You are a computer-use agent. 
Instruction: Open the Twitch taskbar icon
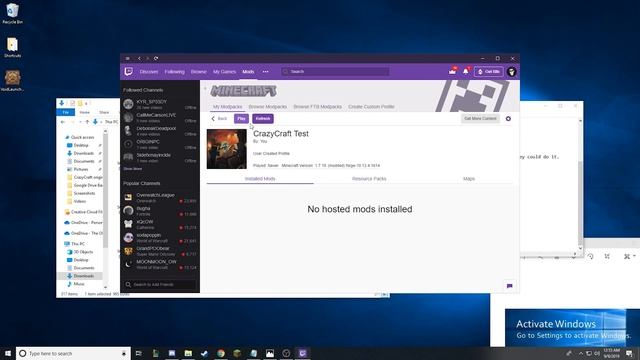coord(302,353)
